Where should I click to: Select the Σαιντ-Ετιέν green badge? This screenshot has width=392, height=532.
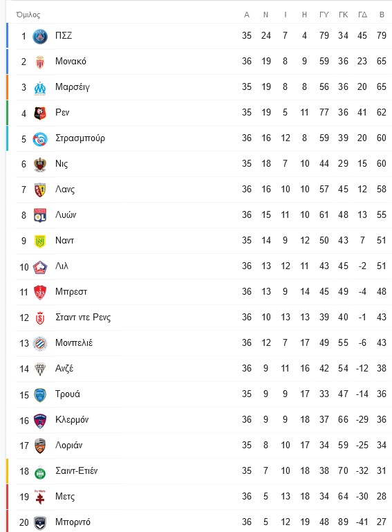40,473
